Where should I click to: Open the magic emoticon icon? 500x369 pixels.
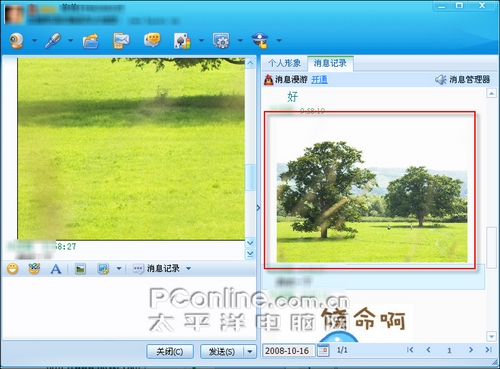point(34,269)
